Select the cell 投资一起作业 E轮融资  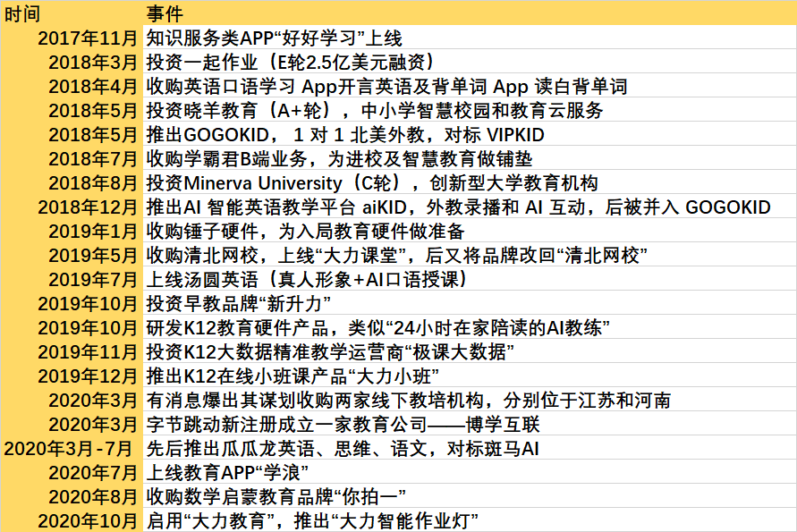click(470, 62)
